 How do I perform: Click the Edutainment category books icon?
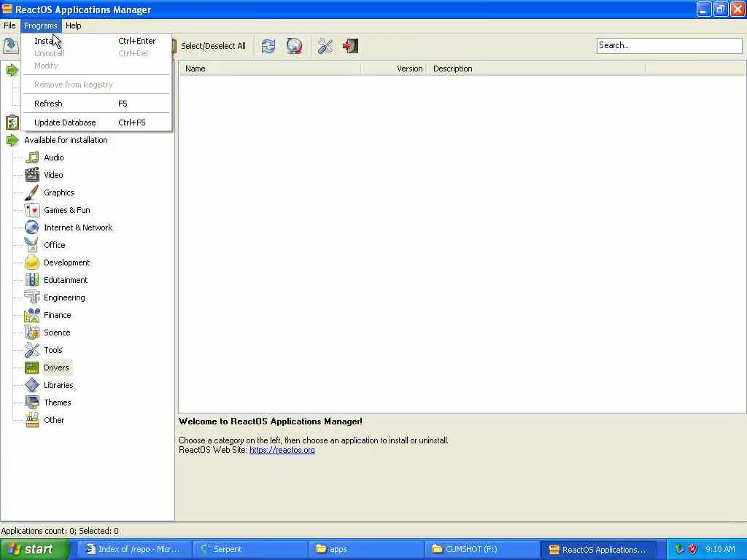coord(32,280)
